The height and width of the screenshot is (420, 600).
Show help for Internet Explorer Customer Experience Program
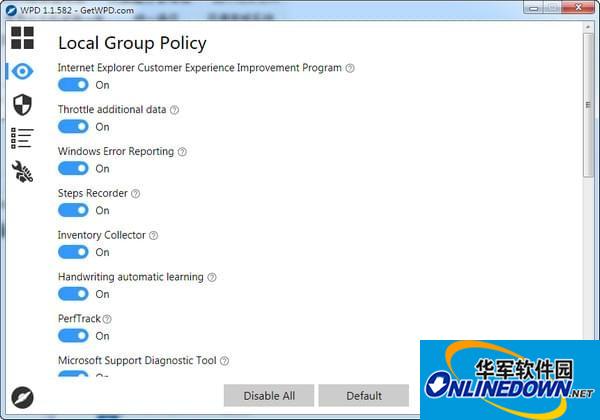[x=350, y=68]
